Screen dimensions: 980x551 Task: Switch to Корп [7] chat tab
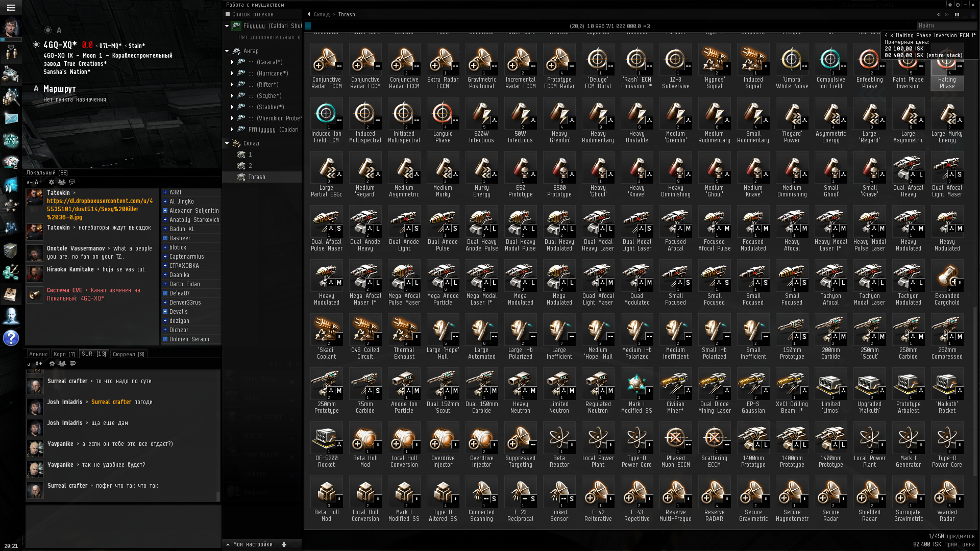pos(64,354)
